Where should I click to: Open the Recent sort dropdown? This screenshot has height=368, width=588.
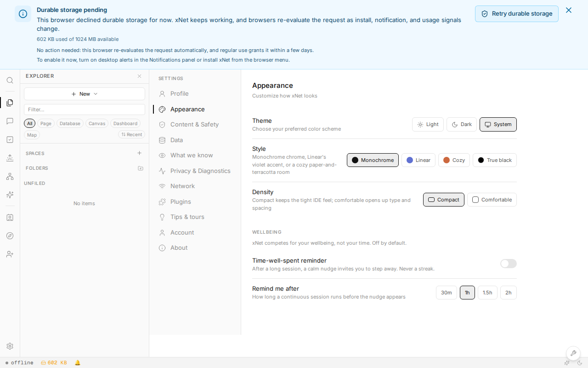pos(131,135)
